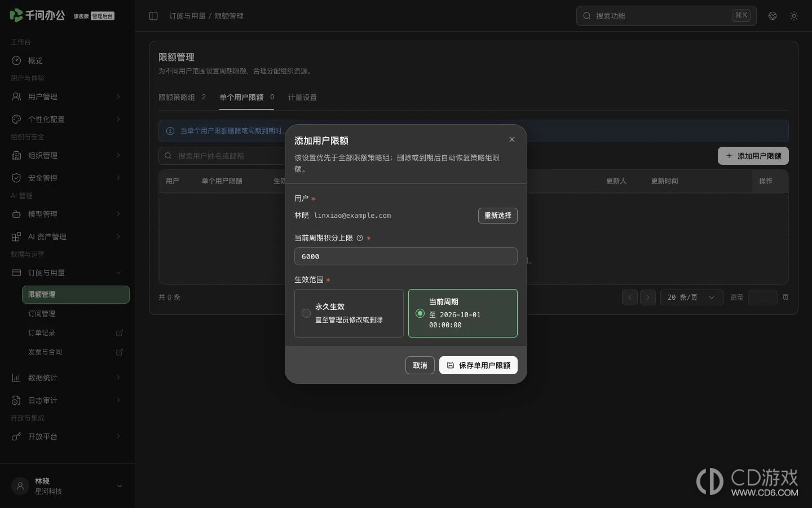812x508 pixels.
Task: Open account switcher chevron for 星河科技
Action: click(120, 486)
